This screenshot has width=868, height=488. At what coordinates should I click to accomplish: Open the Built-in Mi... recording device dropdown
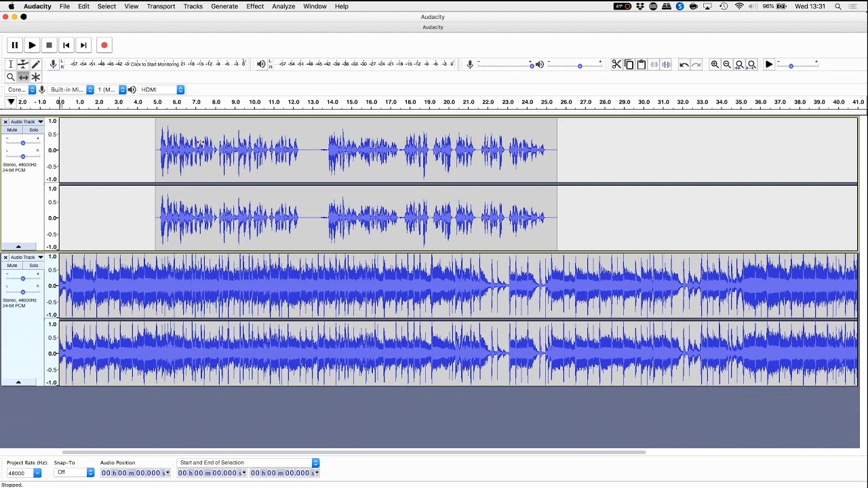71,89
